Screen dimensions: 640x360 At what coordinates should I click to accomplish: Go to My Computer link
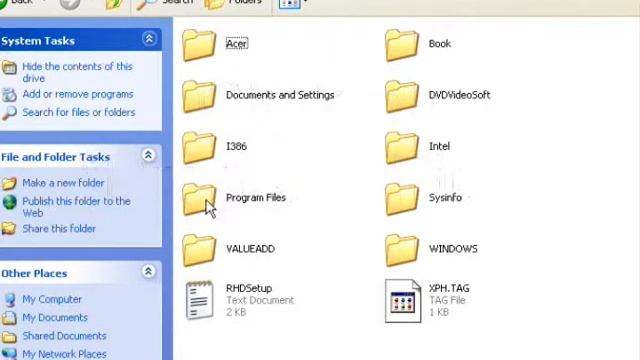point(52,299)
